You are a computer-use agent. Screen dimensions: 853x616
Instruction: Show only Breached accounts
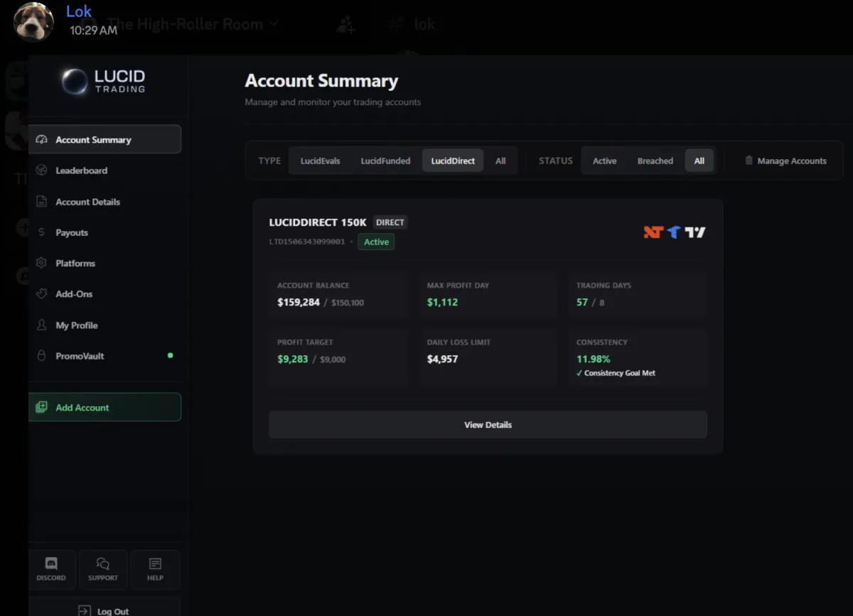[655, 161]
